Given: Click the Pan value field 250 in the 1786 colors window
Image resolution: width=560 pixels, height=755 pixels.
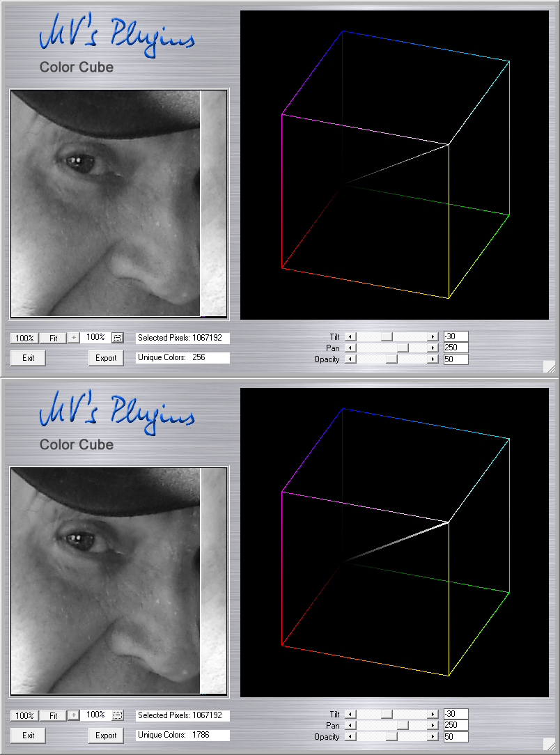Looking at the screenshot, I should (456, 725).
